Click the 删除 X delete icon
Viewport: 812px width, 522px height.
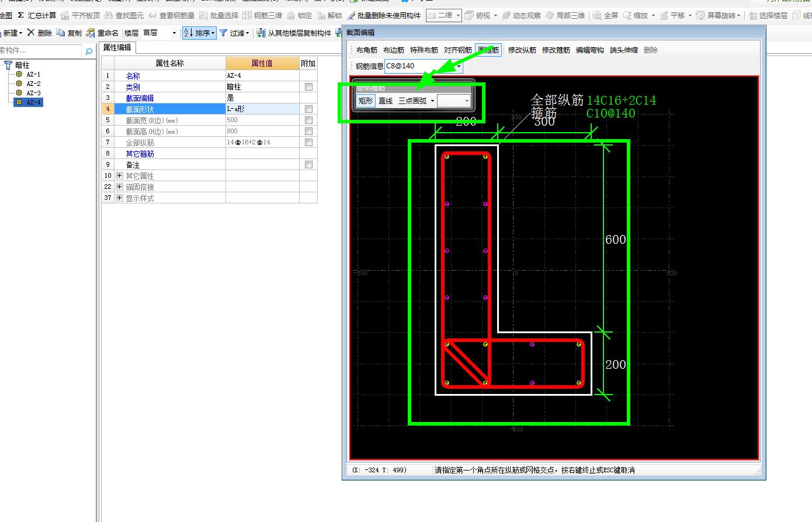(31, 33)
